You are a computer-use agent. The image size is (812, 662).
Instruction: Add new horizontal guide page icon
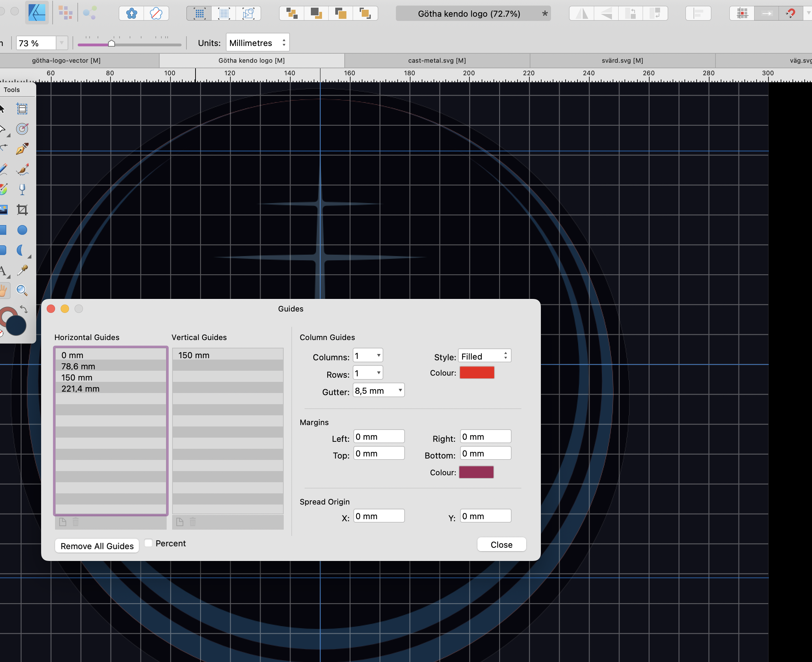pos(62,521)
